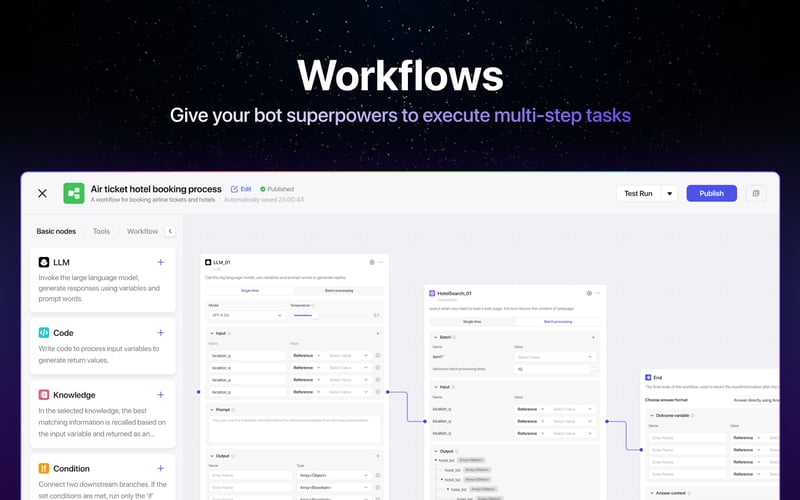Collapse the Output section of HotelSearch_01
800x500 pixels.
436,452
